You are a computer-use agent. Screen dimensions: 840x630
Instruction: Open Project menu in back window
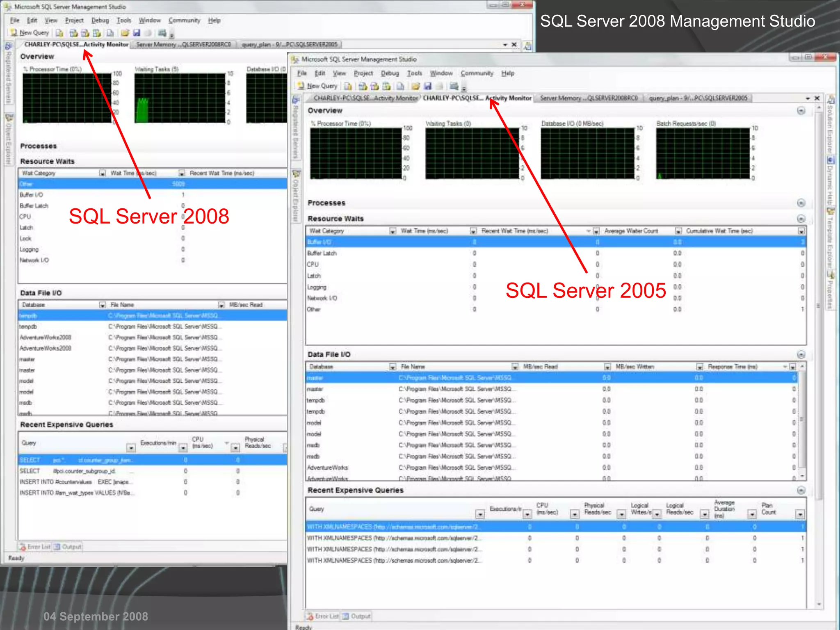click(74, 20)
